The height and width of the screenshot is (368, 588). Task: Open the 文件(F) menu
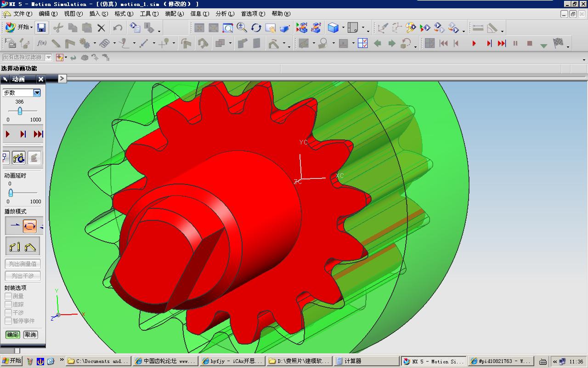[23, 14]
